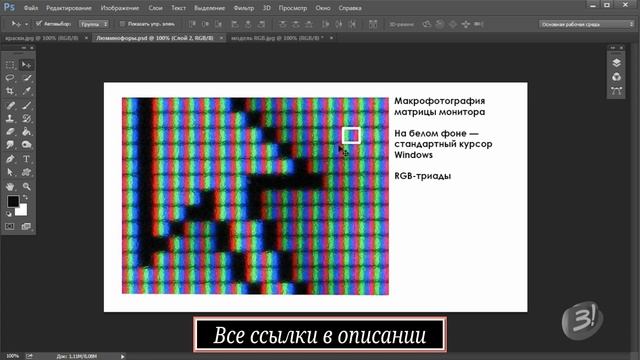Screen dimensions: 640x360
Task: Switch to the Люминофоры.psd document tab
Action: tap(155, 38)
